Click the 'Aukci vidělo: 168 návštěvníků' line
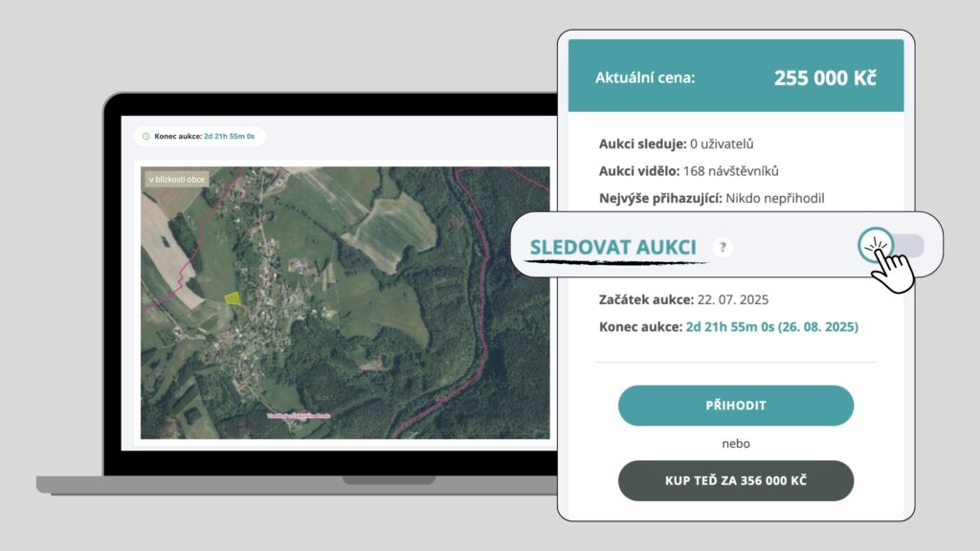Image resolution: width=980 pixels, height=551 pixels. 689,171
